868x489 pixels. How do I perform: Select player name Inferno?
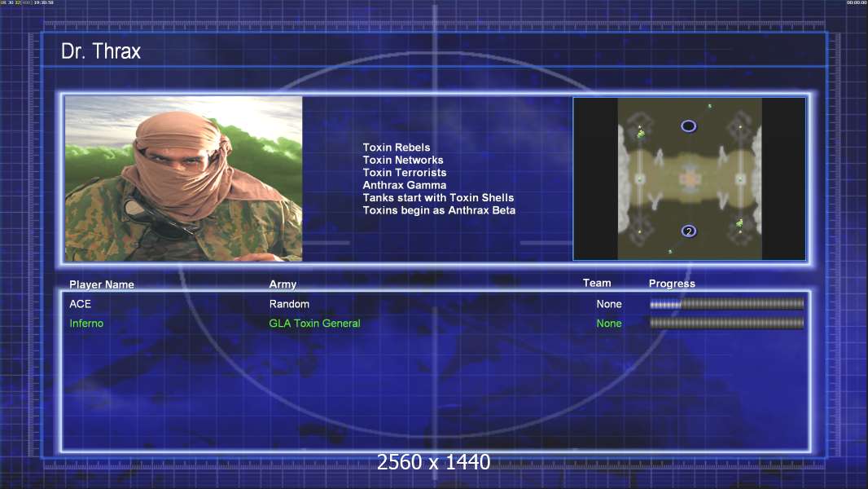(86, 324)
